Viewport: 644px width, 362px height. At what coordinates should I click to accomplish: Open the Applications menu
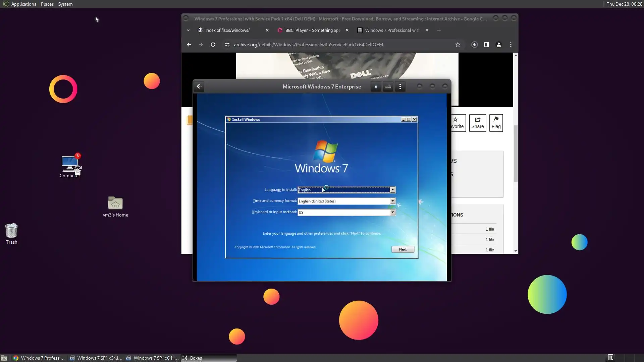pos(23,4)
